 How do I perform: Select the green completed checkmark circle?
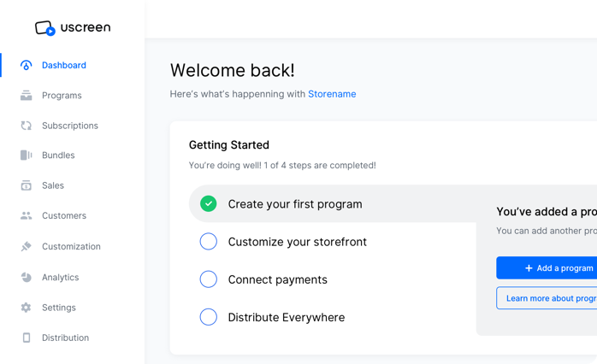[208, 204]
